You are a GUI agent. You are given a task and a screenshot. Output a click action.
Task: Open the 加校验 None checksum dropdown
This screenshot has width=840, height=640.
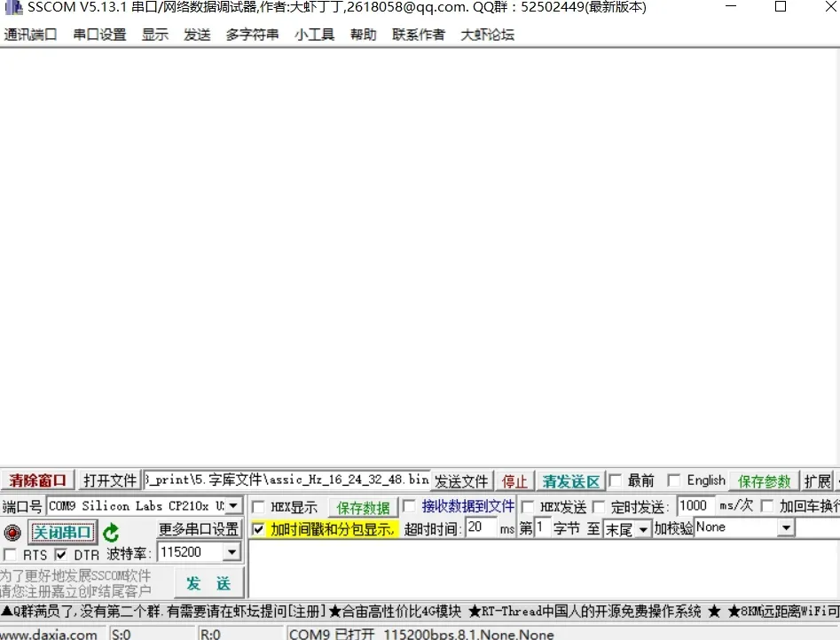click(x=786, y=527)
